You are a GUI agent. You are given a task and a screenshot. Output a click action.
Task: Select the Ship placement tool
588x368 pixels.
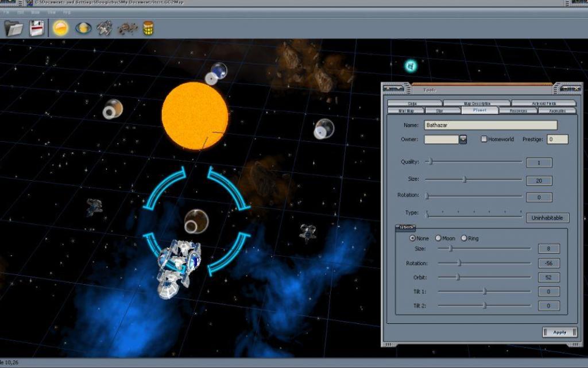[103, 27]
